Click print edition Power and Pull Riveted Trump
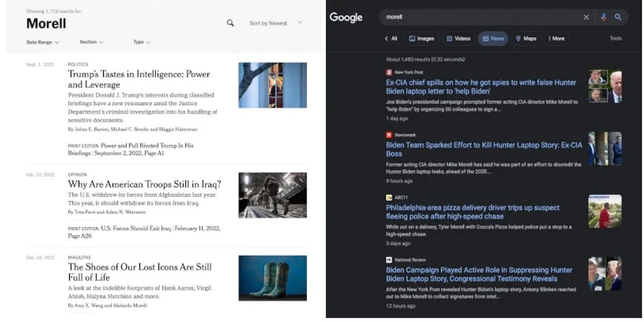Image resolution: width=644 pixels, height=322 pixels. (131, 149)
